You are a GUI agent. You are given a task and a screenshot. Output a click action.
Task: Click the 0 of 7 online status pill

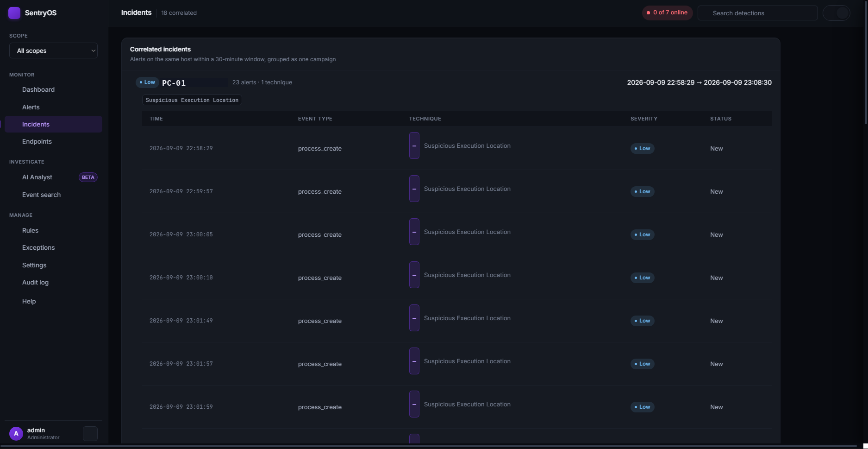coord(667,13)
